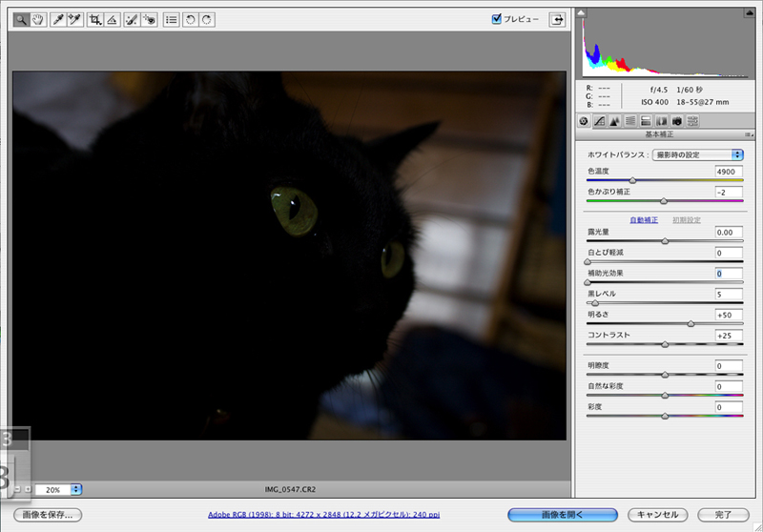Toggle shadow clipping warning on histogram
763x532 pixels.
tap(582, 13)
